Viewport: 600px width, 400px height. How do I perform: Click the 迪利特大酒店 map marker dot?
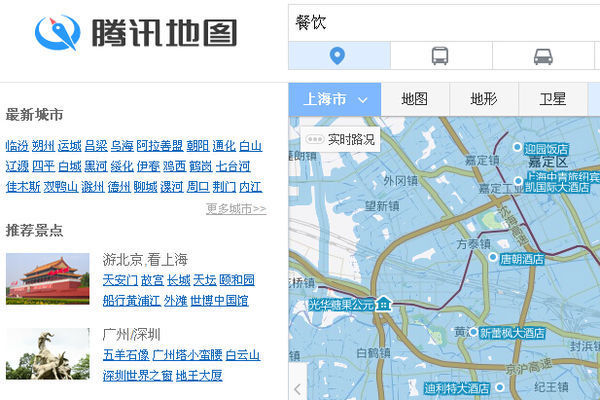point(499,387)
